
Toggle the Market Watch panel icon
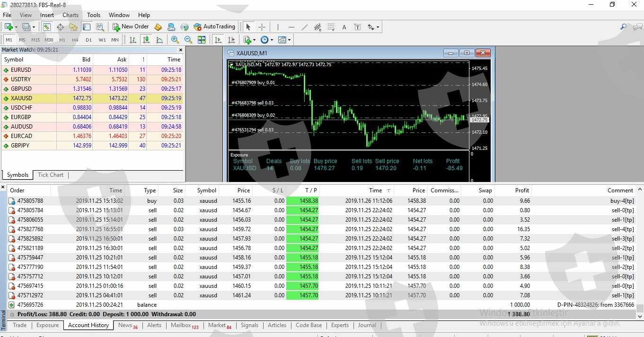coord(47,27)
